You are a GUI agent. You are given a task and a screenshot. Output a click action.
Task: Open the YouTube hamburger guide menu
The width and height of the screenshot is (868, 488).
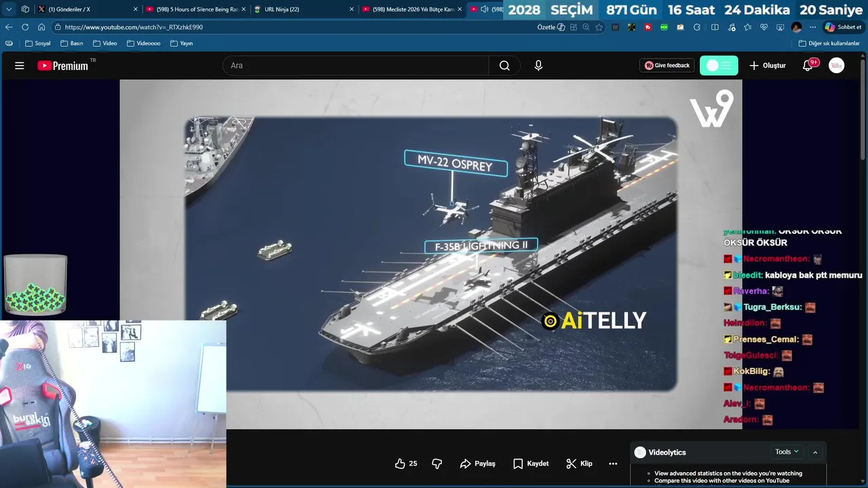(20, 66)
